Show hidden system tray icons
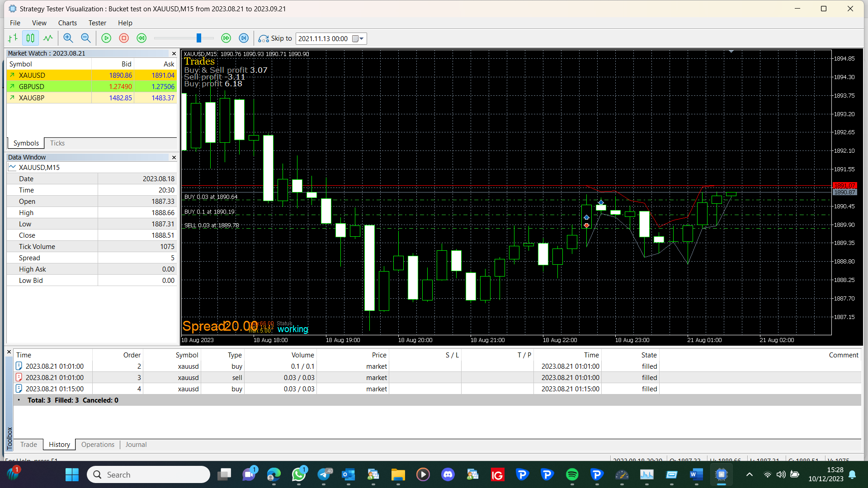The height and width of the screenshot is (488, 868). 750,474
